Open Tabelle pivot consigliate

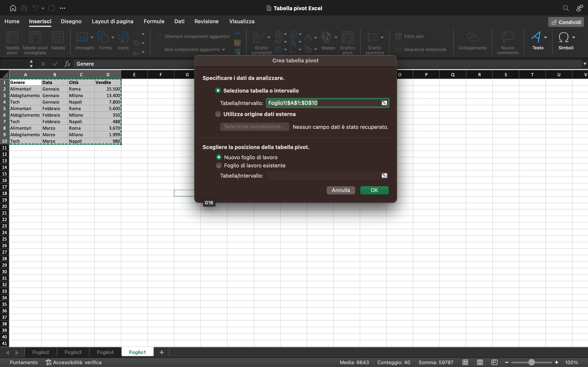coord(35,42)
